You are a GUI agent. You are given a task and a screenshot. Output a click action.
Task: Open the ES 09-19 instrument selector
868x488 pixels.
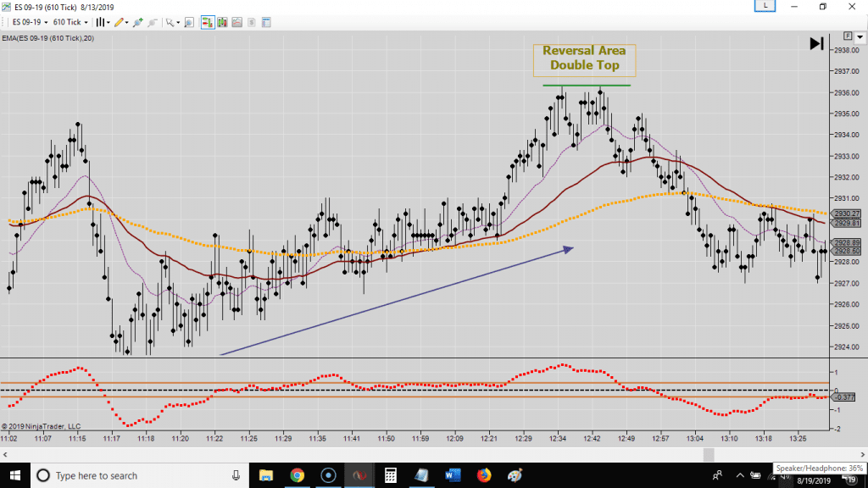pyautogui.click(x=30, y=22)
